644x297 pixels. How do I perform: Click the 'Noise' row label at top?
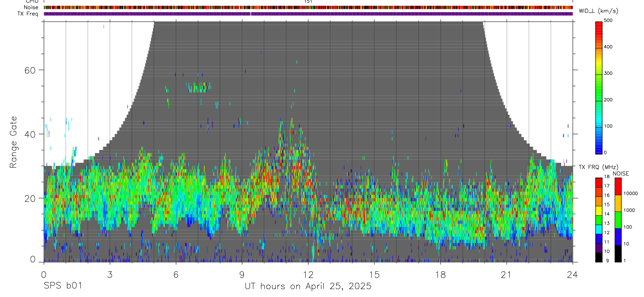tap(31, 7)
